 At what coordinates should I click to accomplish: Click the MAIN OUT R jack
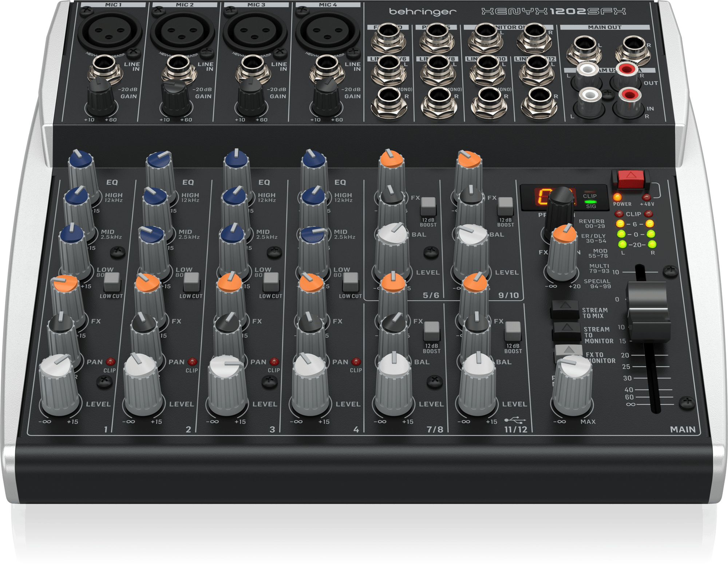(633, 50)
